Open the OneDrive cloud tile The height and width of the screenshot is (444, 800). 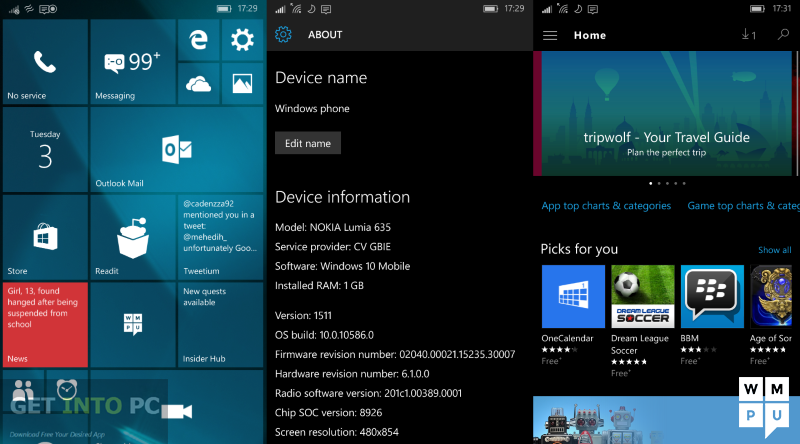[x=198, y=84]
